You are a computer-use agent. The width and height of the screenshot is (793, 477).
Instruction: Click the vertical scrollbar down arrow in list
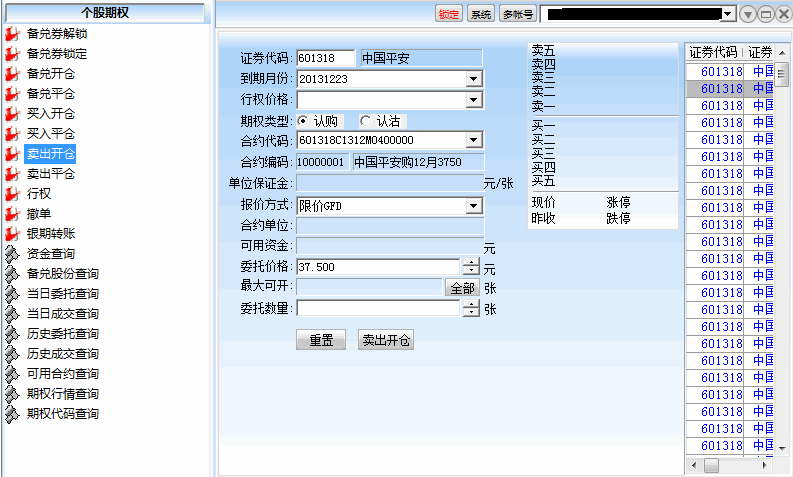tap(782, 448)
